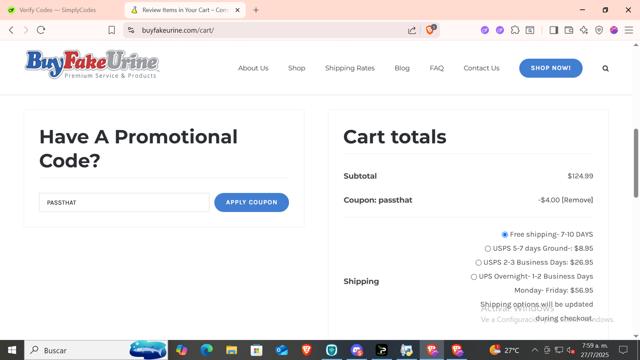Select USPS 2-3 Business Days shipping
Viewport: 640px width, 360px height.
click(x=478, y=262)
